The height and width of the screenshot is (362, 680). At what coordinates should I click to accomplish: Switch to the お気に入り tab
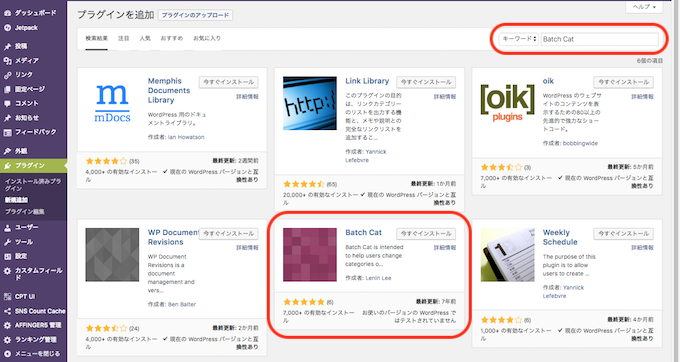click(207, 38)
